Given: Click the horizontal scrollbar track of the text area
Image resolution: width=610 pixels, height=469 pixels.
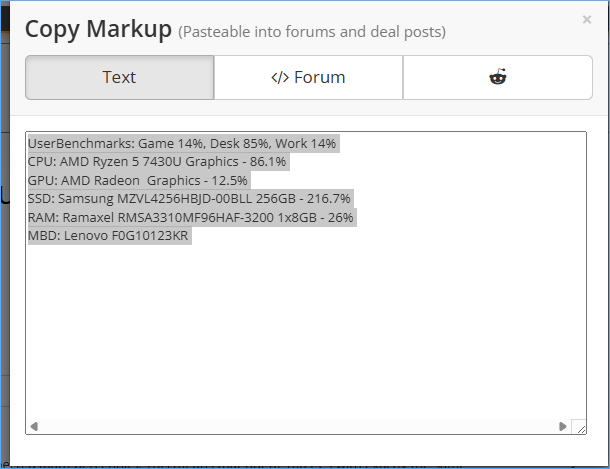Looking at the screenshot, I should pos(298,427).
